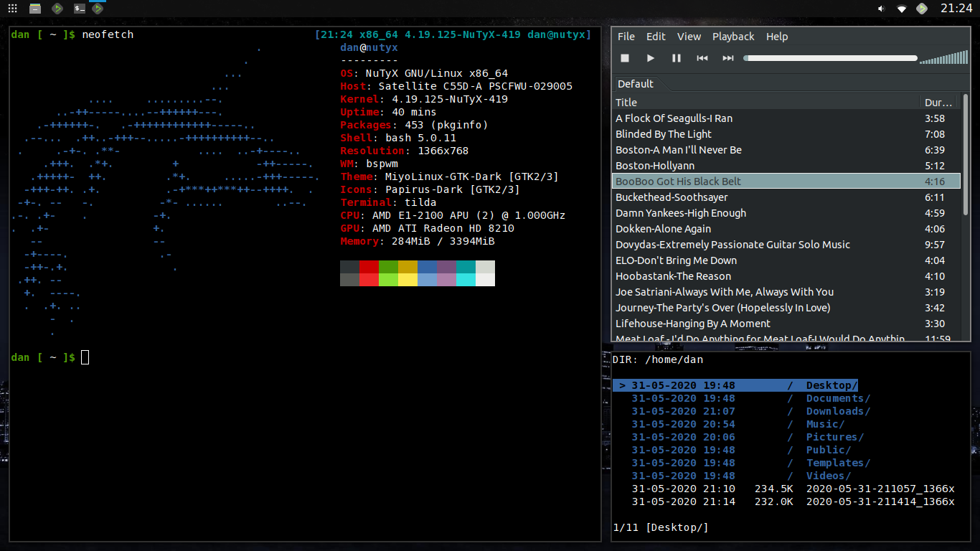Screen dimensions: 980x551
Task: Click the terminal icon in the taskbar
Action: [x=80, y=9]
